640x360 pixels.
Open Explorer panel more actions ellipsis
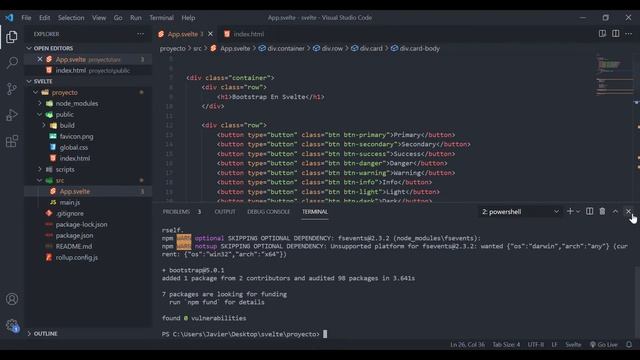[140, 34]
